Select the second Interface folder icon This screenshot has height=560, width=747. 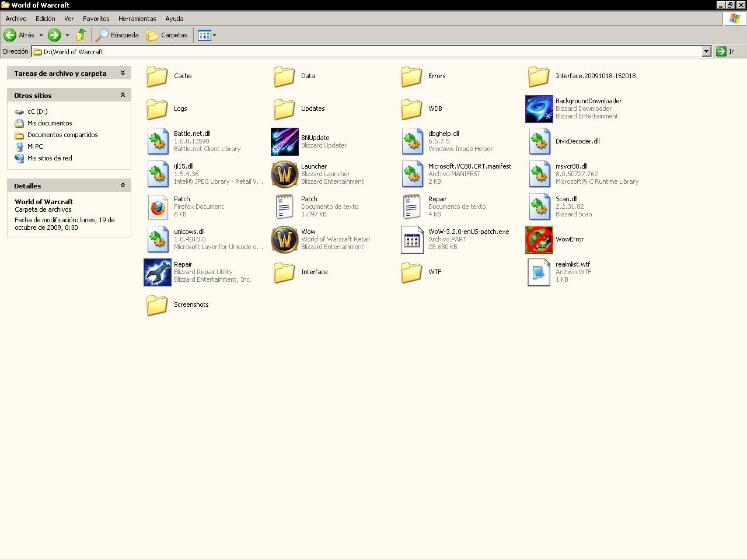(x=284, y=272)
